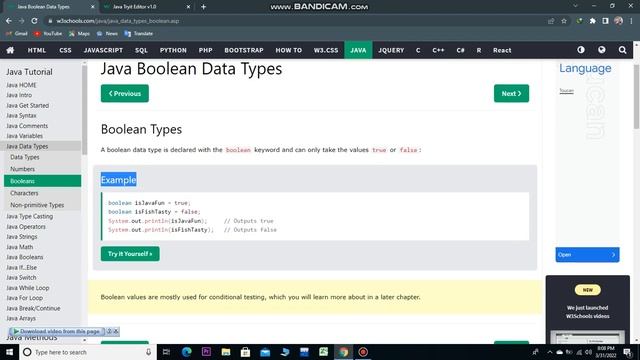Open YouTube bookmark
The width and height of the screenshot is (640, 360).
[48, 33]
